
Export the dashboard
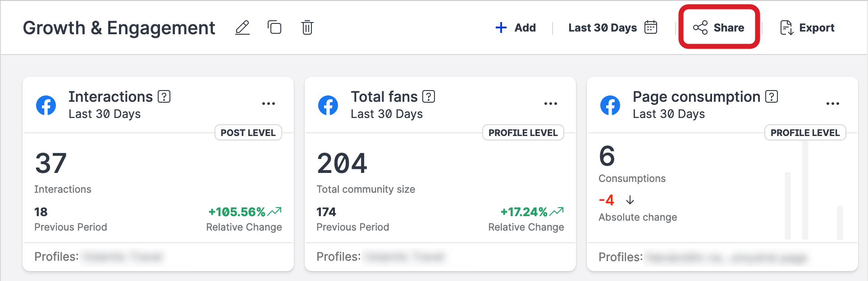tap(807, 27)
